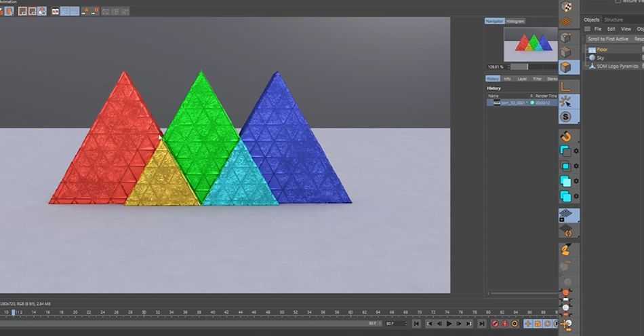Switch to the Objects tab
The height and width of the screenshot is (336, 644).
591,20
